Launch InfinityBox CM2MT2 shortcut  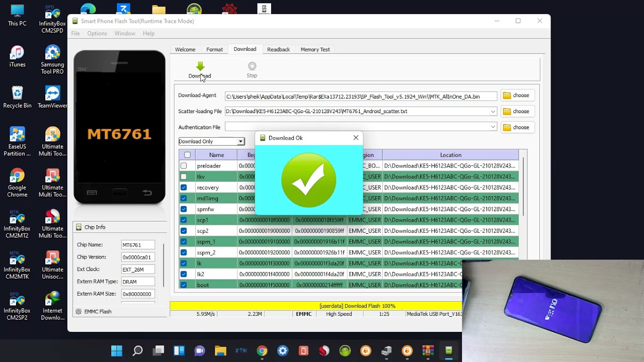coord(17,224)
